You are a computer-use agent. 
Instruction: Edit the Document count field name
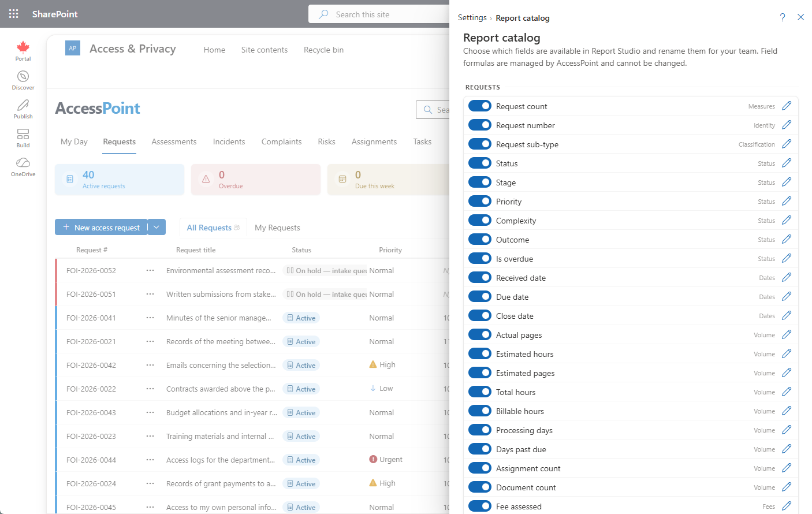(x=787, y=487)
